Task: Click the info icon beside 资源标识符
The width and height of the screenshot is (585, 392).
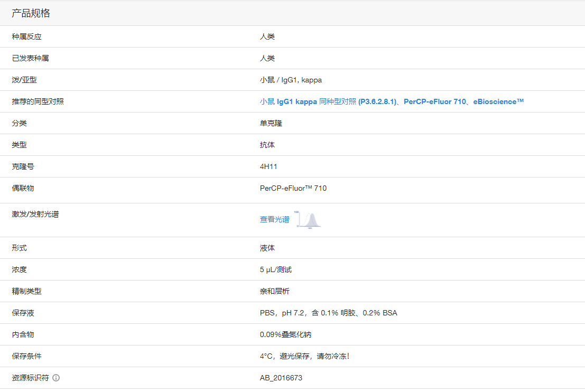Action: tap(55, 378)
